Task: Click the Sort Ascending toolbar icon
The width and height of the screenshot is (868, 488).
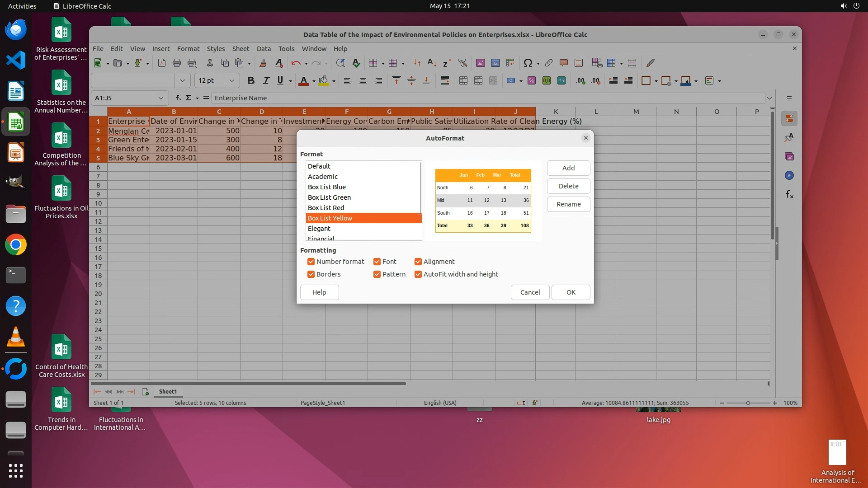Action: pos(432,63)
